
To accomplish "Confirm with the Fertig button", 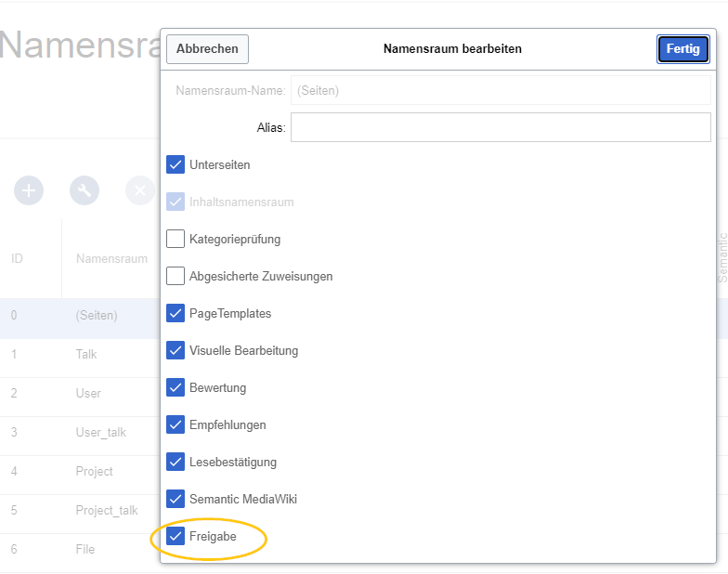I will point(682,49).
